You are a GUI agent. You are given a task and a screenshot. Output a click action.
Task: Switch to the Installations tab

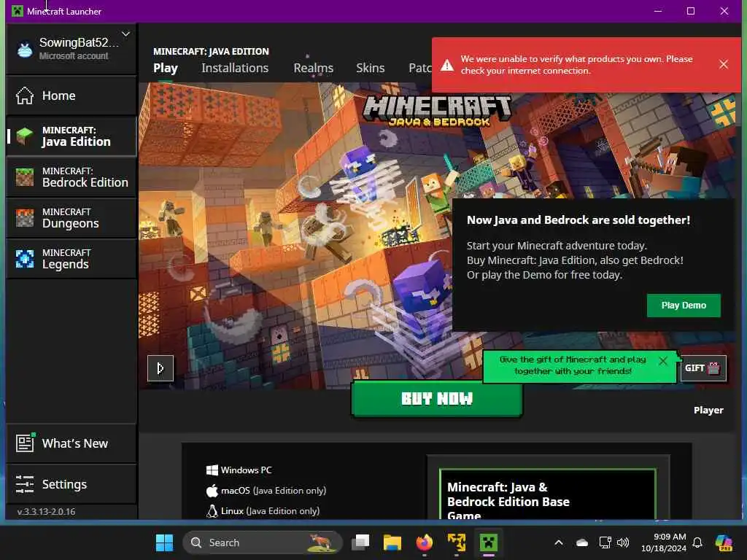point(235,68)
